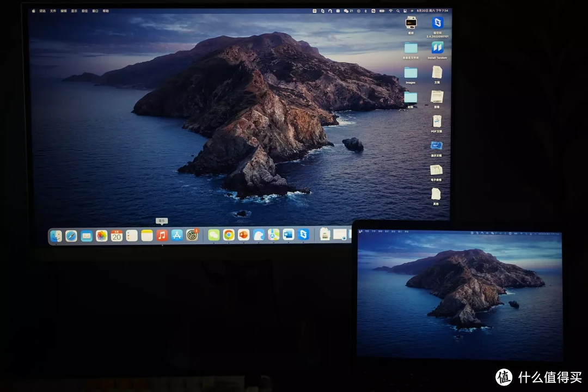Launch Safari from the Dock
Image resolution: width=588 pixels, height=392 pixels.
(71, 236)
